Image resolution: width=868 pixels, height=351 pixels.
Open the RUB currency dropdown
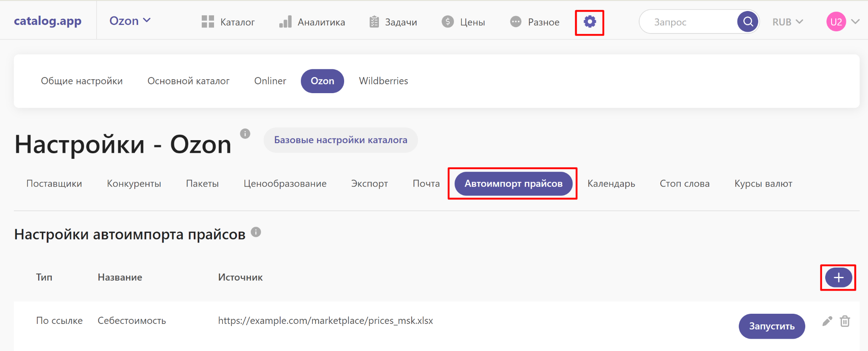pyautogui.click(x=787, y=22)
